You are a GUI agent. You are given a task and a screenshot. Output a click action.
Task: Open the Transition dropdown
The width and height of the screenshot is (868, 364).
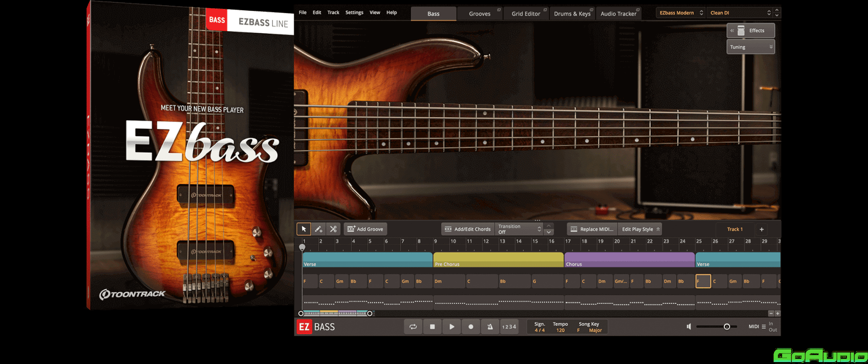[x=519, y=229]
